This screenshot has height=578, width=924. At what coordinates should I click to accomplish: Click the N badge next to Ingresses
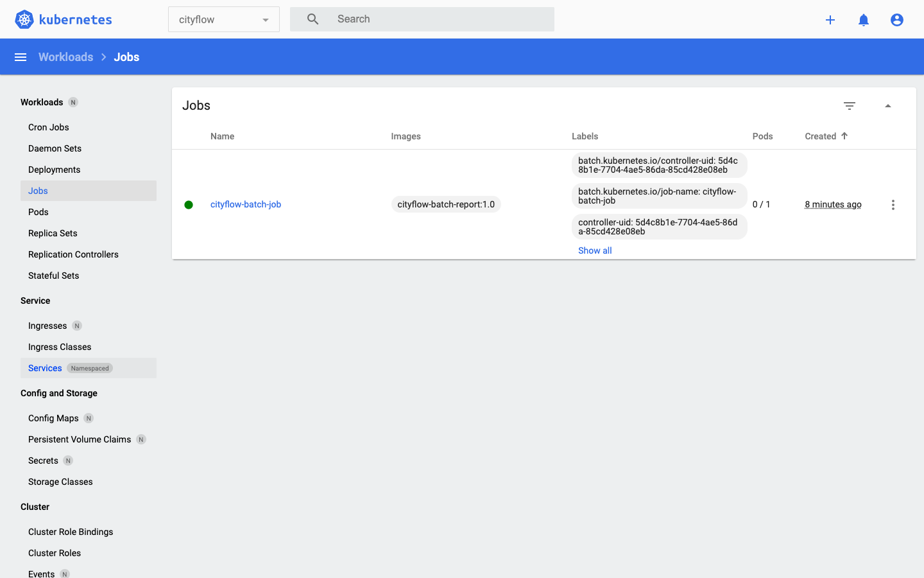point(77,326)
